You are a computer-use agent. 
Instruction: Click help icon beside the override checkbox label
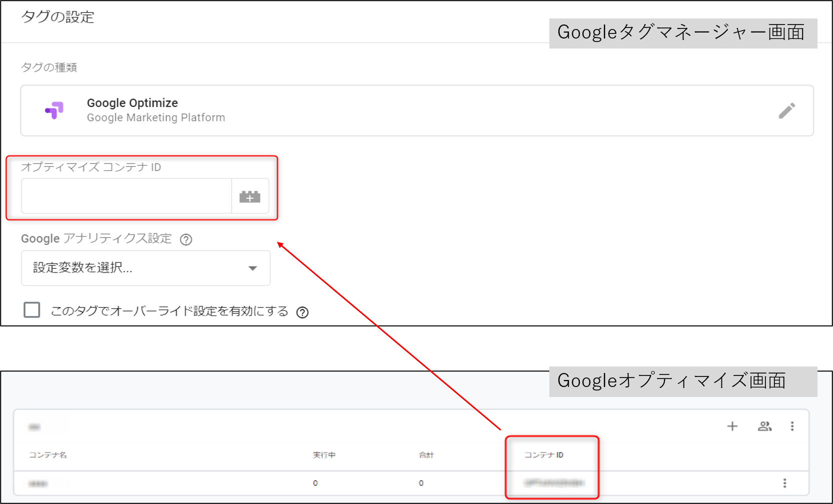click(302, 312)
